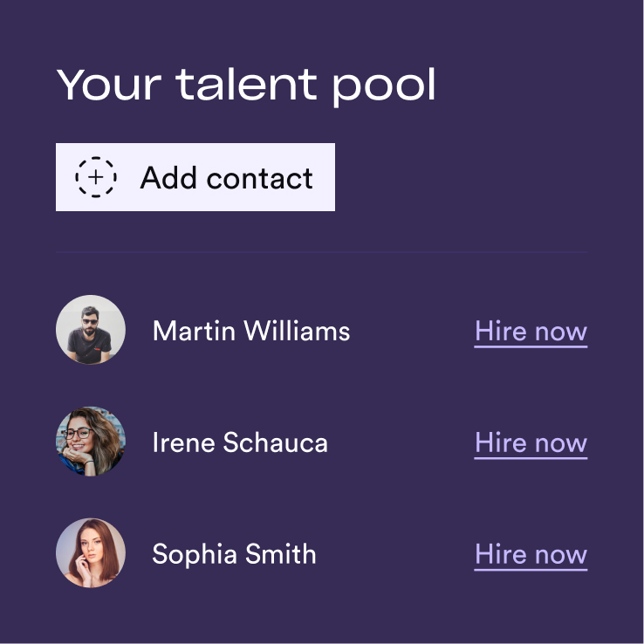Click the Martin Williams name text

point(251,331)
